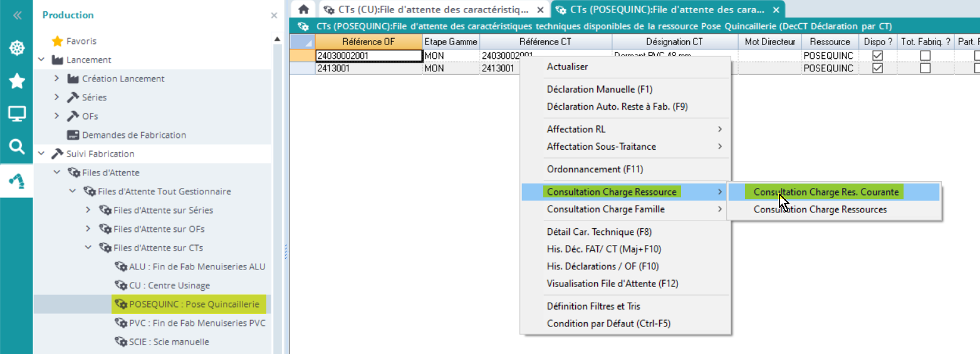Screen dimensions: 980x354
Task: Expand the Création Lancement tree node
Action: [x=56, y=78]
